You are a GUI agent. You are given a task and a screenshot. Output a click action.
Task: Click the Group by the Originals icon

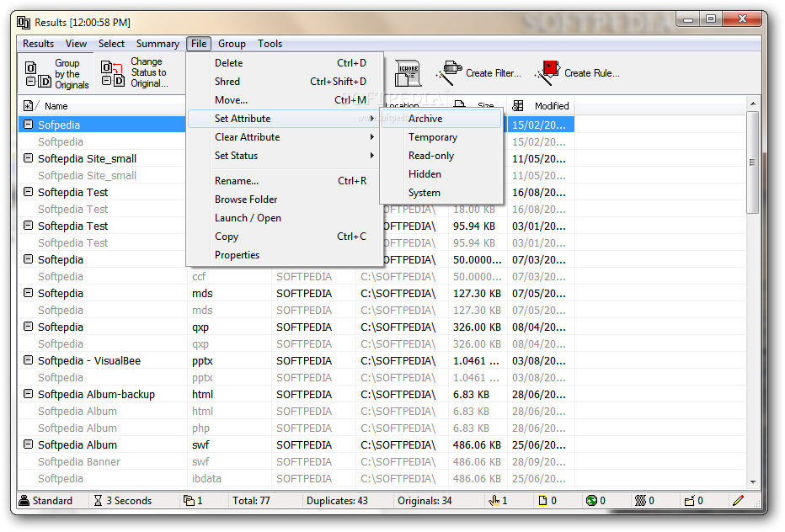pos(38,74)
